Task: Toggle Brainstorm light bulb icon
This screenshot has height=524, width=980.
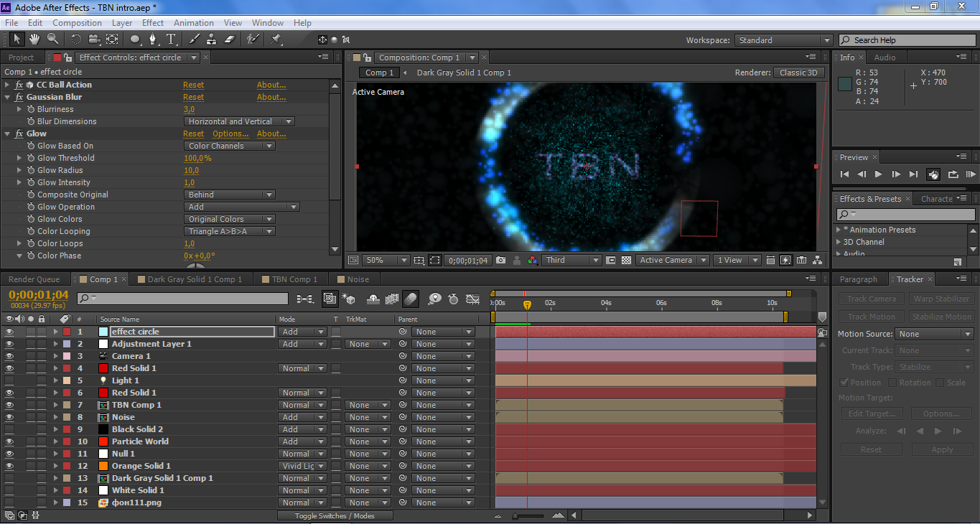Action: tap(434, 299)
